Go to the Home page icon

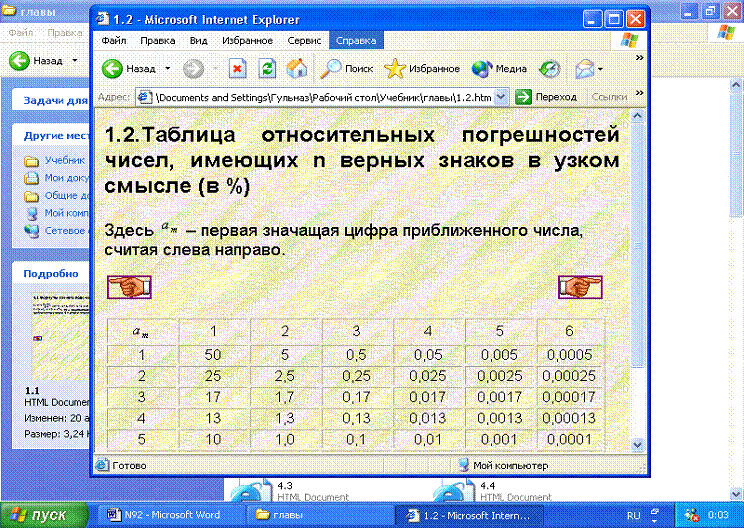point(296,69)
